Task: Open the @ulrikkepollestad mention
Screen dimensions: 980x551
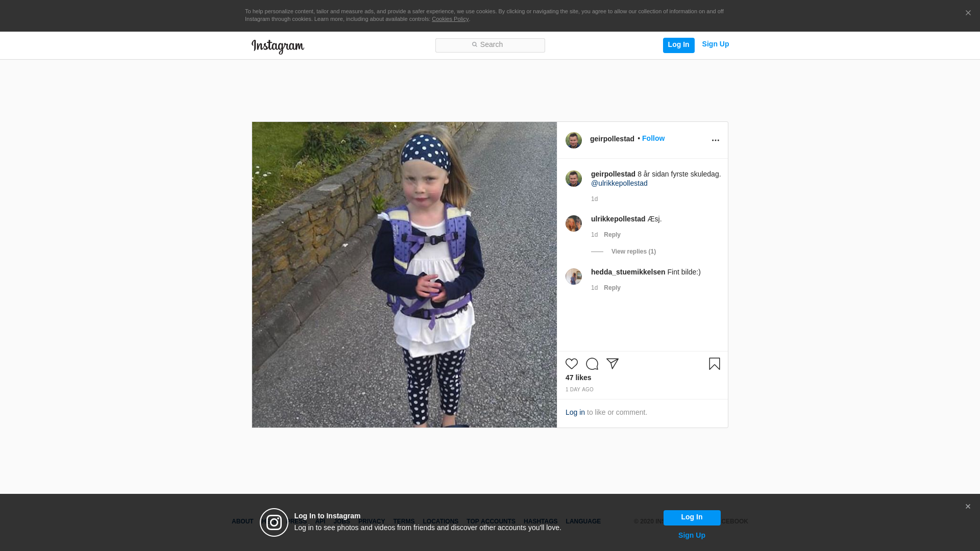Action: click(x=619, y=183)
